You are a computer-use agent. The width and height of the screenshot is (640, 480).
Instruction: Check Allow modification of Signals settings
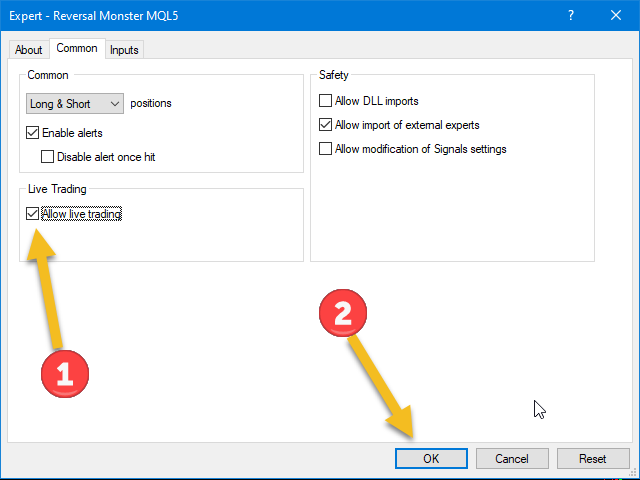325,149
